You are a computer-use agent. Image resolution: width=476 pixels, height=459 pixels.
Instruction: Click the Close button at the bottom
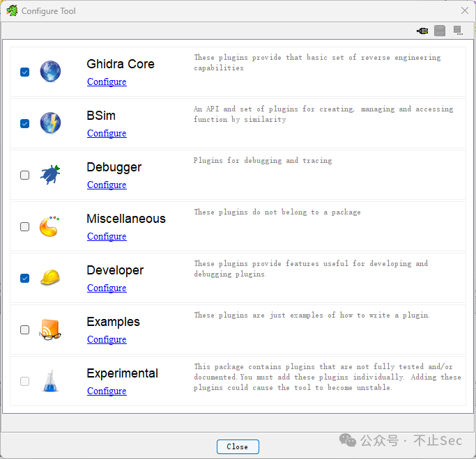(x=238, y=446)
